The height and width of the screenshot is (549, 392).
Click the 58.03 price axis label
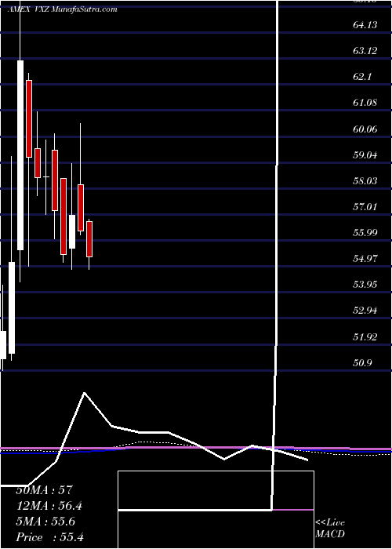coord(366,181)
